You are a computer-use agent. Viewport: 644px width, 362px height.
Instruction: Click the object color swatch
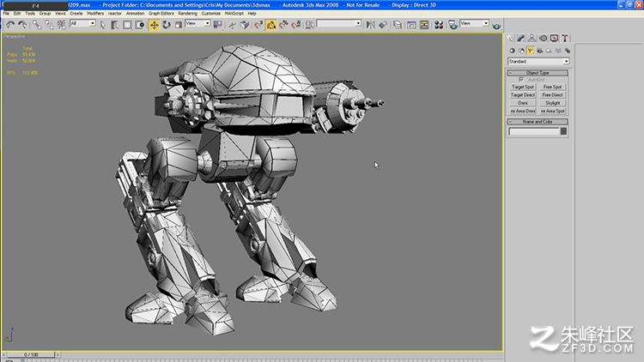click(x=563, y=131)
